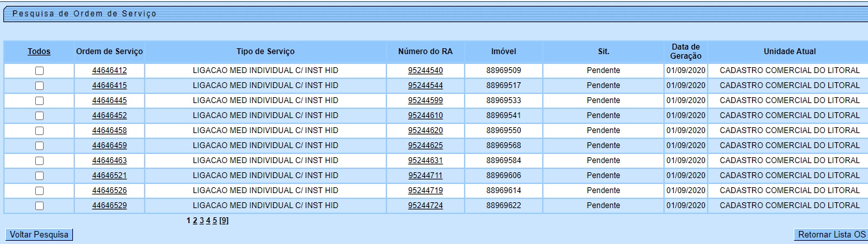Click the Tipo de Serviço column header
Screen dimensions: 868x244
tap(265, 52)
